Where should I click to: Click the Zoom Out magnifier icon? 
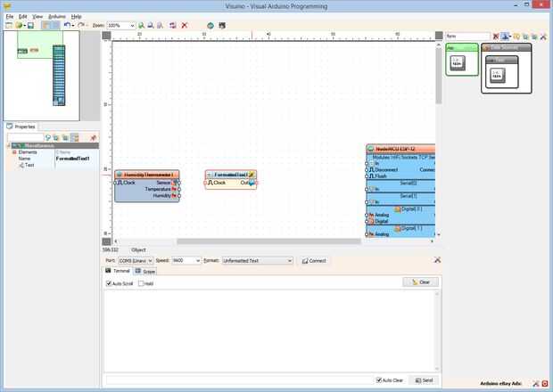coord(151,25)
